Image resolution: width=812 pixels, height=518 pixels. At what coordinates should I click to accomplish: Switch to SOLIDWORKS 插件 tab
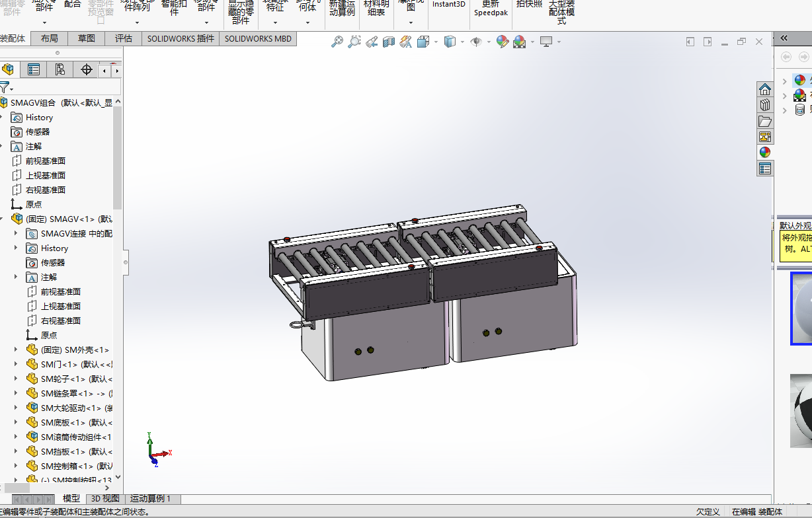(x=181, y=38)
